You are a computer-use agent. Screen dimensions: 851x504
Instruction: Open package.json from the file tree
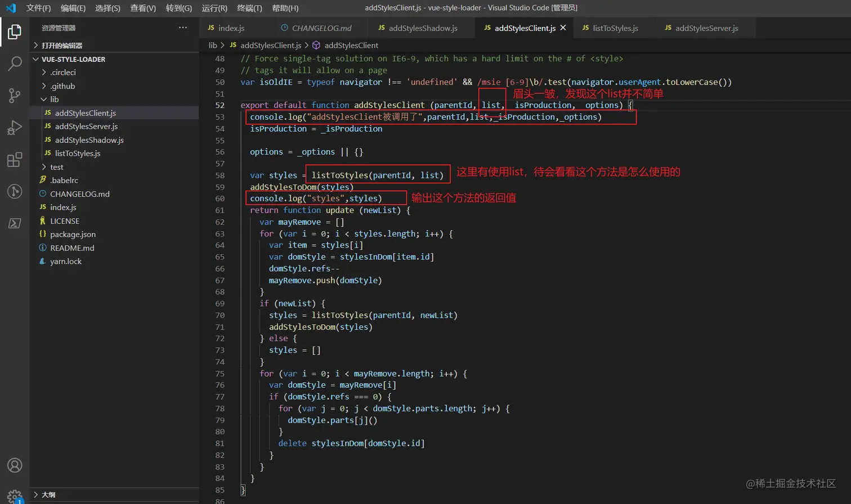(x=114, y=235)
